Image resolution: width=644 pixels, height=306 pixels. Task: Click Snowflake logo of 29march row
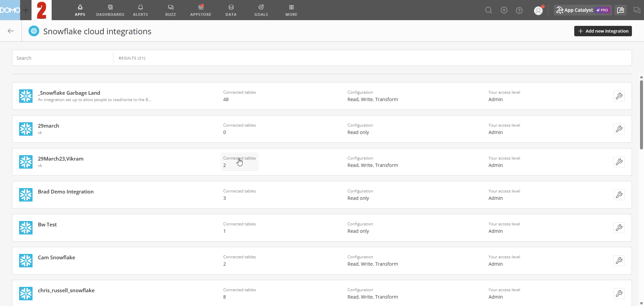click(x=26, y=129)
